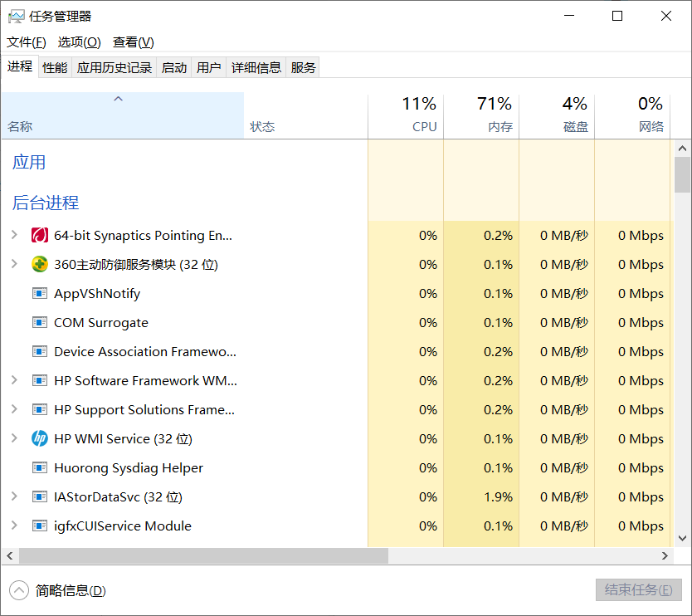Expand the IAStorDataSvc process group
The height and width of the screenshot is (616, 692).
[x=14, y=496]
